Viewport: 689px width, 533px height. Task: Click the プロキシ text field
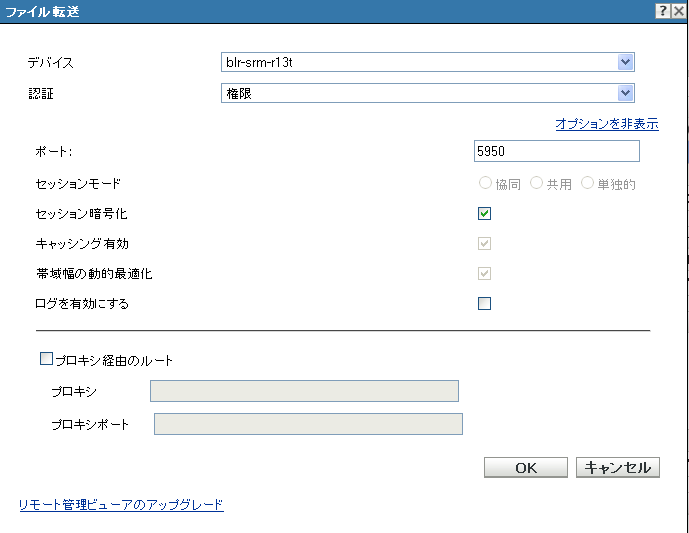click(305, 391)
